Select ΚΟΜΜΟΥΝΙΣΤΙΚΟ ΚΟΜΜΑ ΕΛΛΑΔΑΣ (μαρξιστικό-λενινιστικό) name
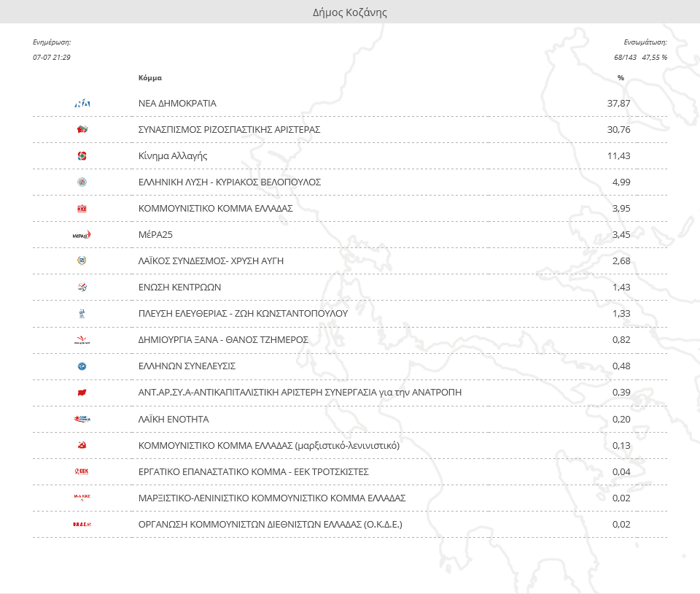This screenshot has width=700, height=594. tap(269, 446)
